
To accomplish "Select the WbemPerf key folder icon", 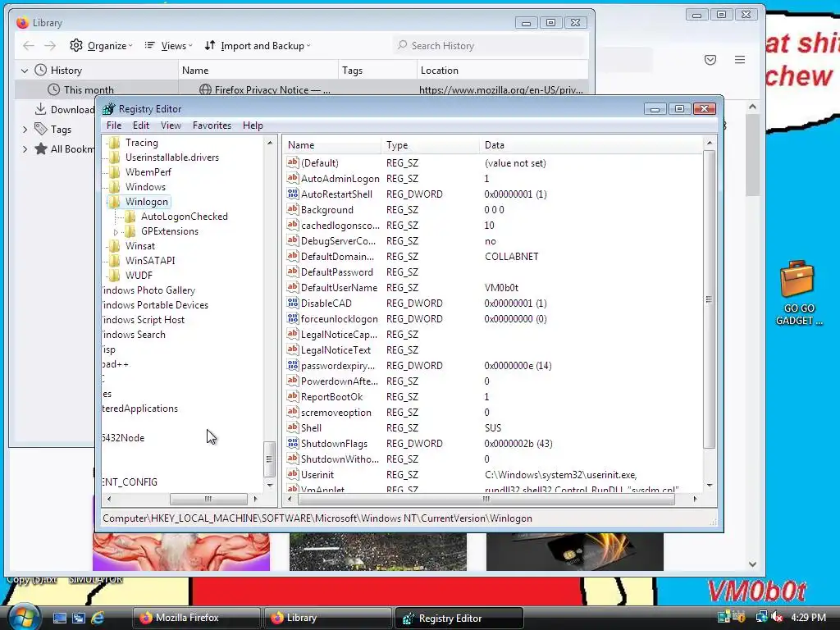I will coord(114,172).
